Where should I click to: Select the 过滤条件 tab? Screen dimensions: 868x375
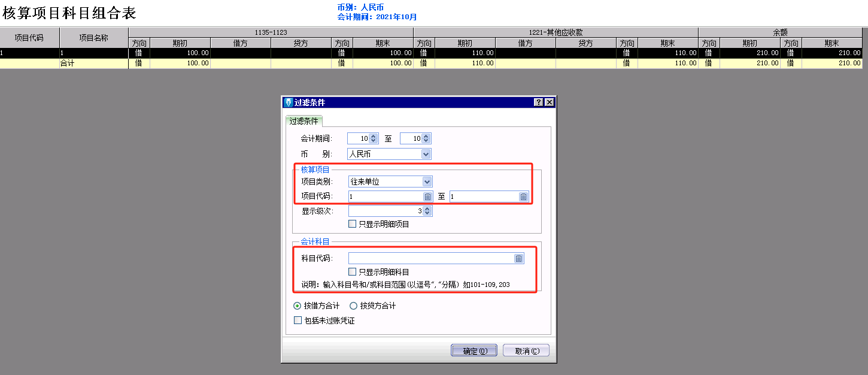pos(304,120)
